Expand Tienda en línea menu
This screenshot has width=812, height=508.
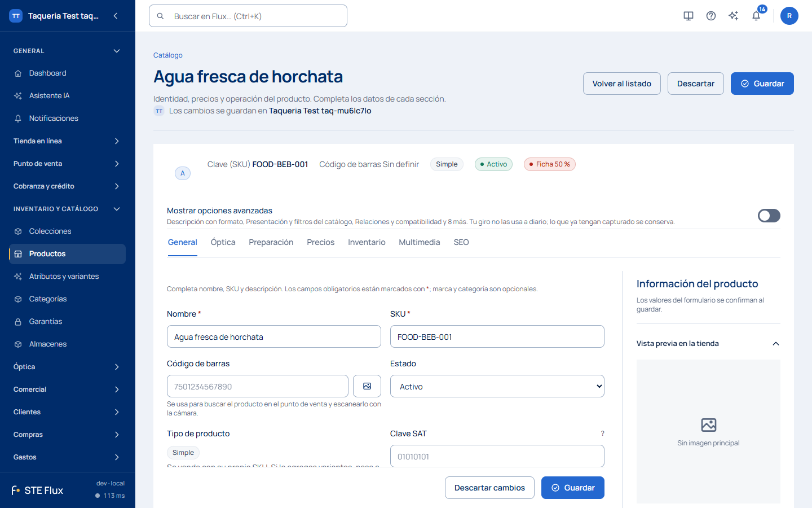(67, 141)
